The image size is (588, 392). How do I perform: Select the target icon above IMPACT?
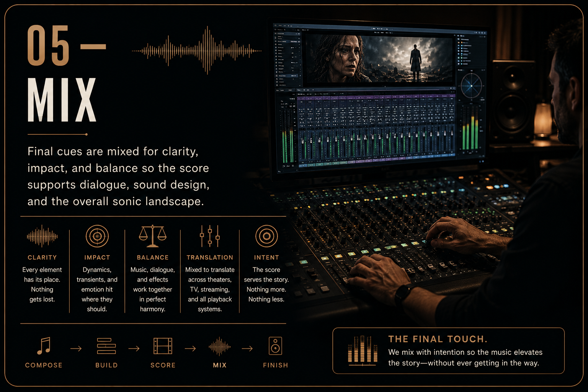(x=97, y=236)
